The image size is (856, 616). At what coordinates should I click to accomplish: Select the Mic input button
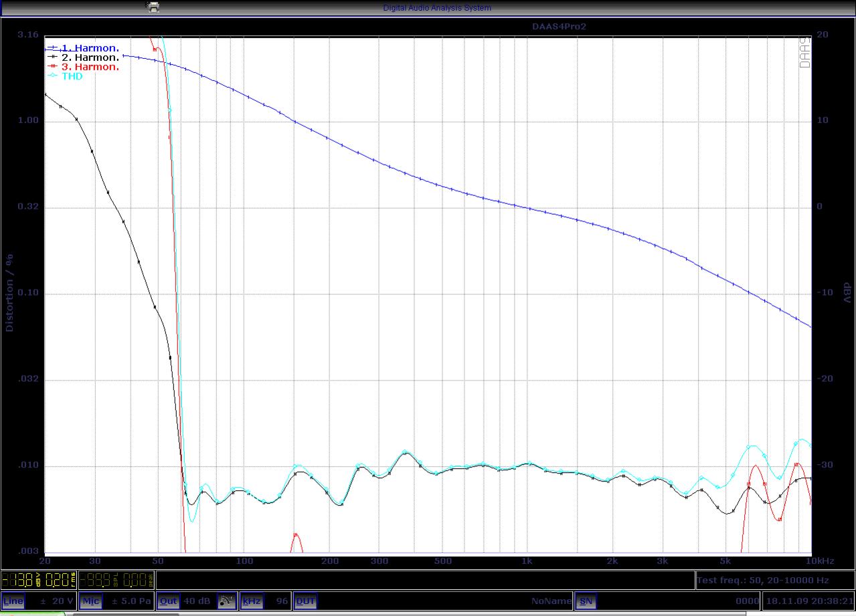pos(91,601)
